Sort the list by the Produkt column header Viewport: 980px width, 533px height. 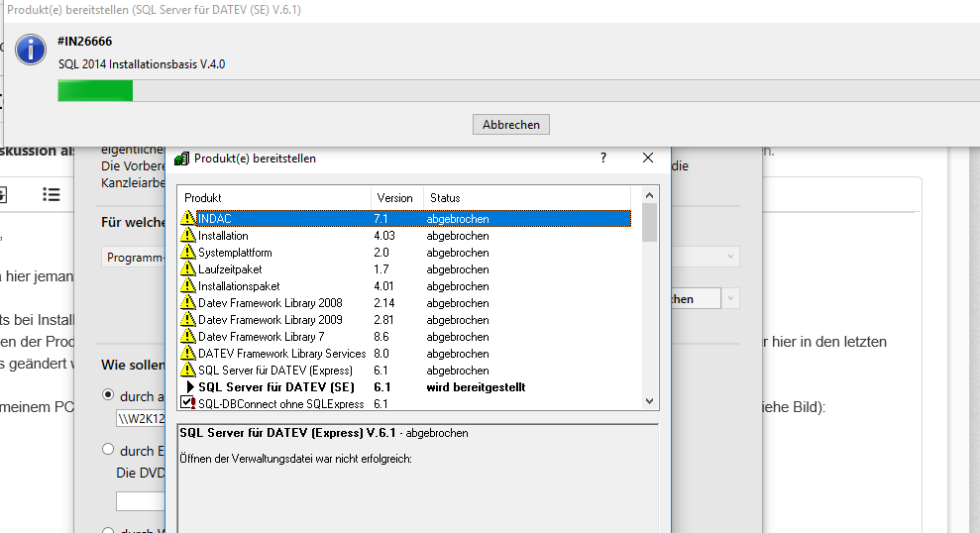point(273,198)
